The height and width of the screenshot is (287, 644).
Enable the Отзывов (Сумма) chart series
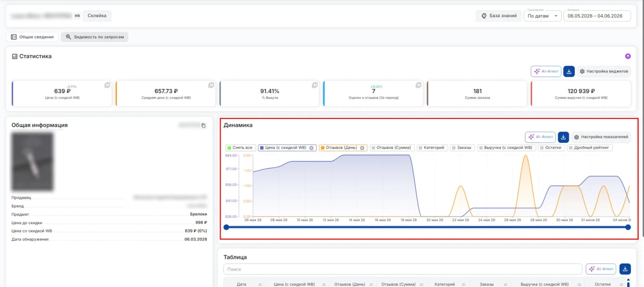click(x=392, y=148)
